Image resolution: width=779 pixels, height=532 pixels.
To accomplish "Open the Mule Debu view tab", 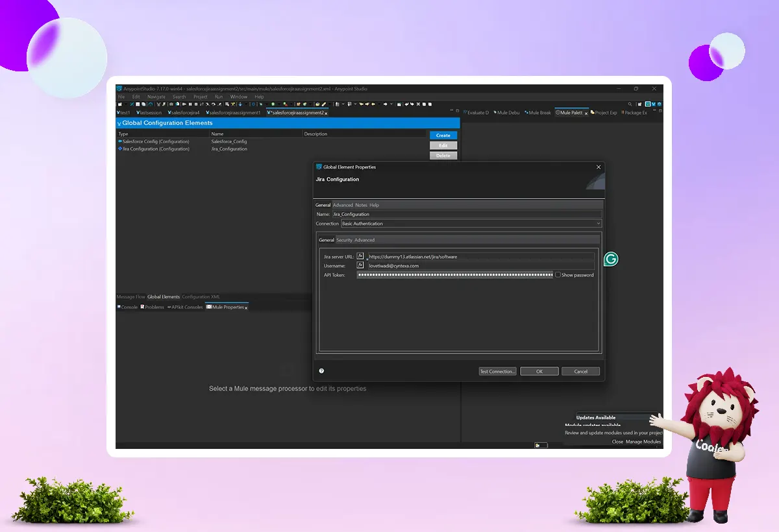I will click(x=506, y=113).
